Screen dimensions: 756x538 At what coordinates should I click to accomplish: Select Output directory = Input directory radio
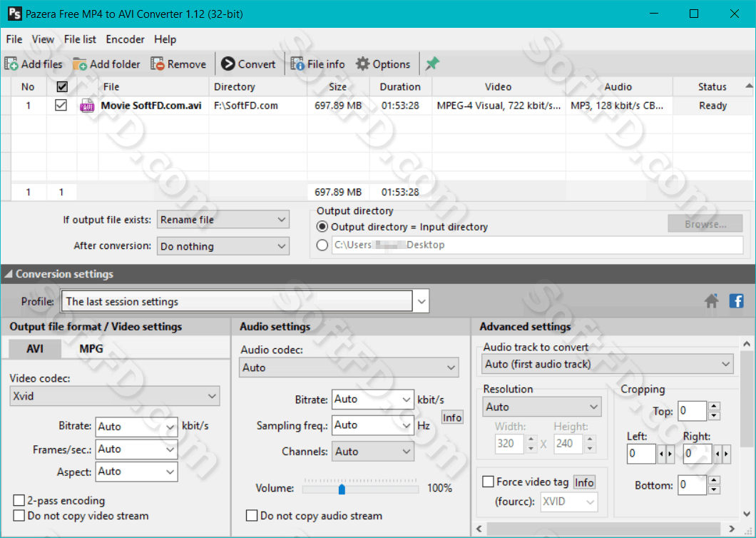(x=322, y=227)
